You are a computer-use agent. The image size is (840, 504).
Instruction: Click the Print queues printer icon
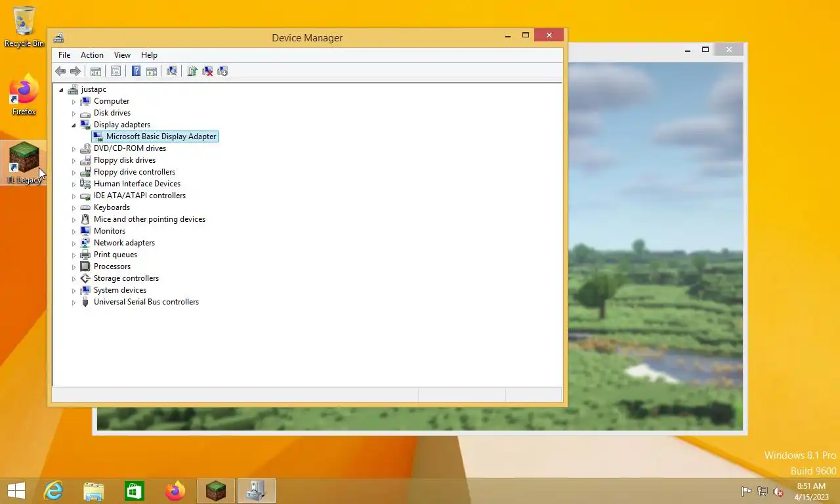[85, 255]
